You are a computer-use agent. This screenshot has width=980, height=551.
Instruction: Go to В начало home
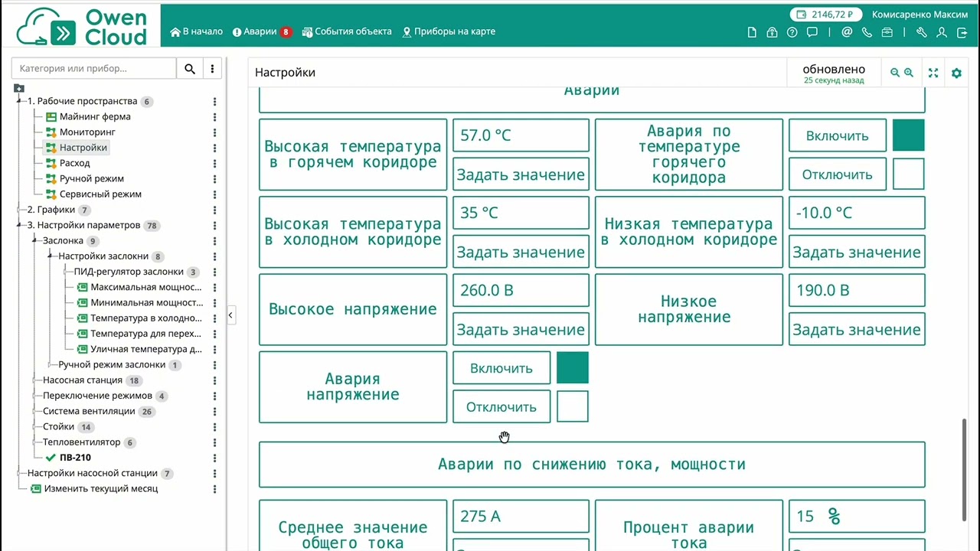(x=197, y=32)
